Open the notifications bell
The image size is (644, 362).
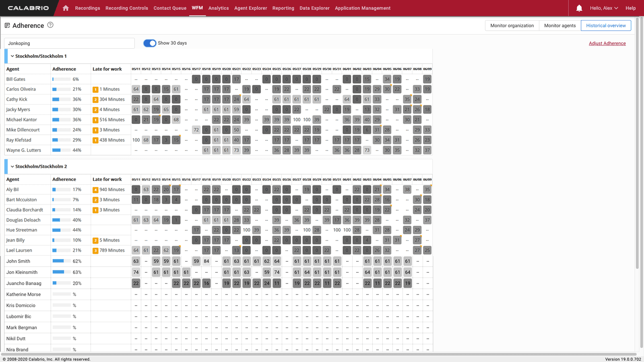click(x=579, y=8)
